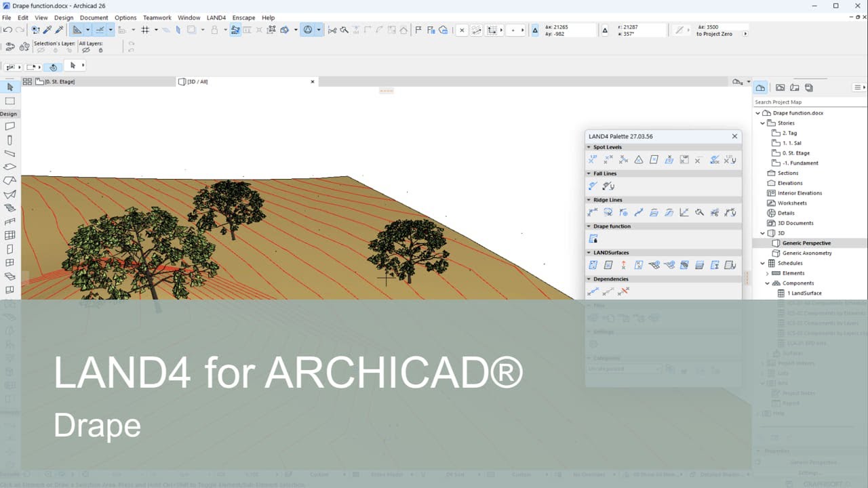Screen dimensions: 868x488
Task: Open the LAND4 menu
Action: [x=216, y=18]
